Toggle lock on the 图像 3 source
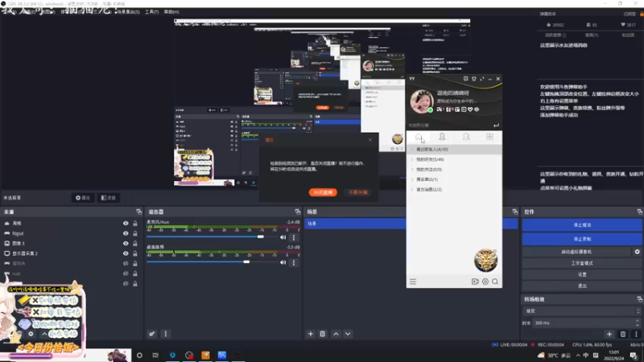 pyautogui.click(x=135, y=244)
